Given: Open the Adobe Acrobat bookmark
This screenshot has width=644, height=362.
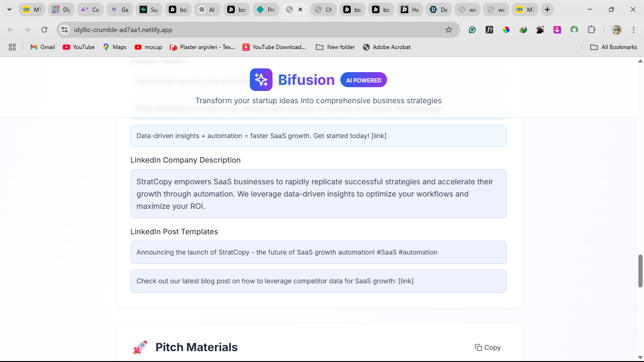Looking at the screenshot, I should coord(387,47).
